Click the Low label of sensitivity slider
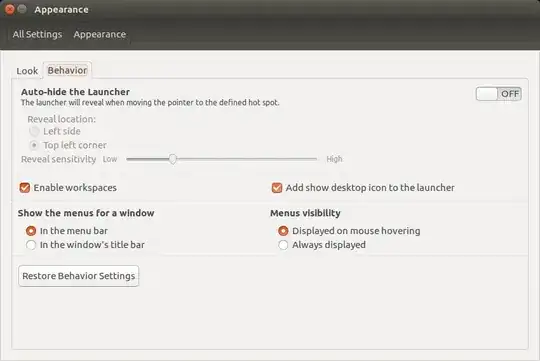 (x=110, y=159)
